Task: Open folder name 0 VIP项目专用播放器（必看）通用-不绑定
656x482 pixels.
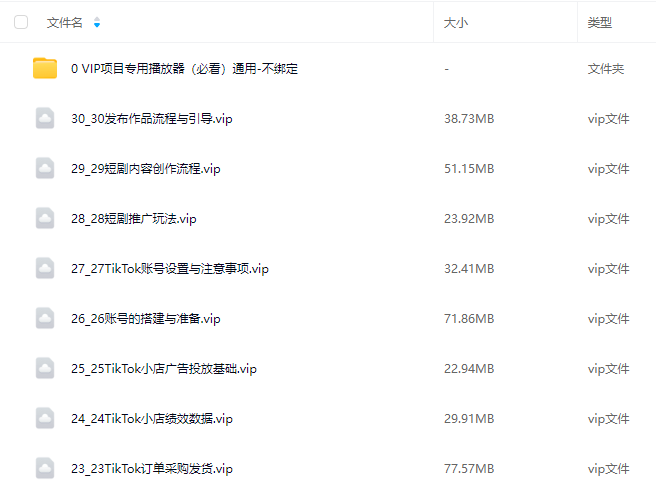Action: coord(184,69)
